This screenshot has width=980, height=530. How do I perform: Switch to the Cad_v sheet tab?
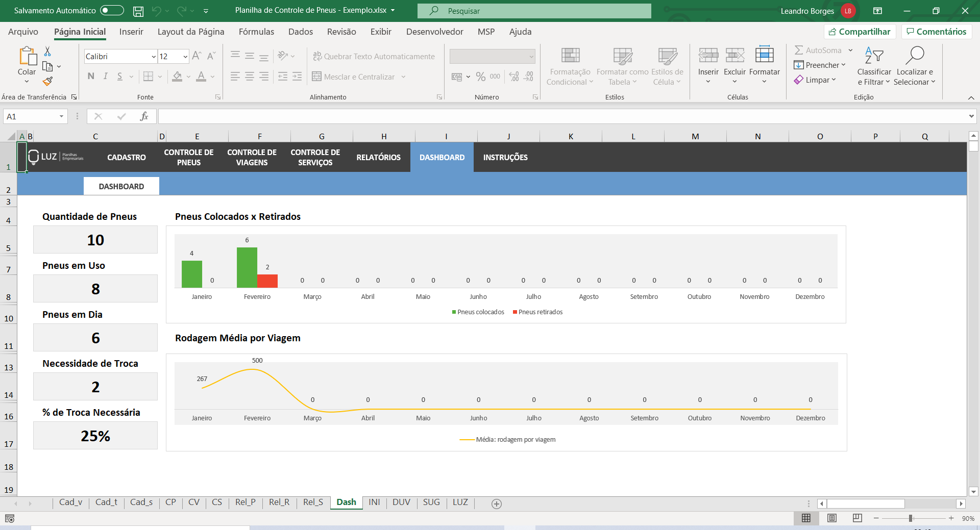coord(70,502)
